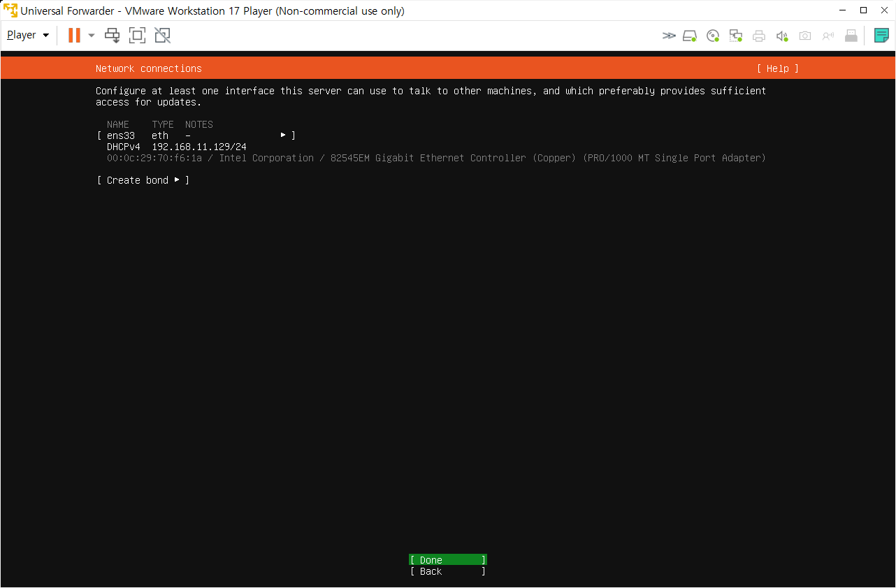Viewport: 896px width, 588px height.
Task: Click the removable USB device icon
Action: [x=851, y=36]
